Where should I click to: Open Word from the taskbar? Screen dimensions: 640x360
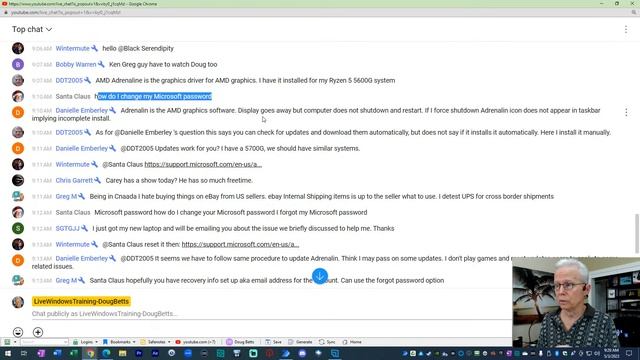tap(57, 353)
